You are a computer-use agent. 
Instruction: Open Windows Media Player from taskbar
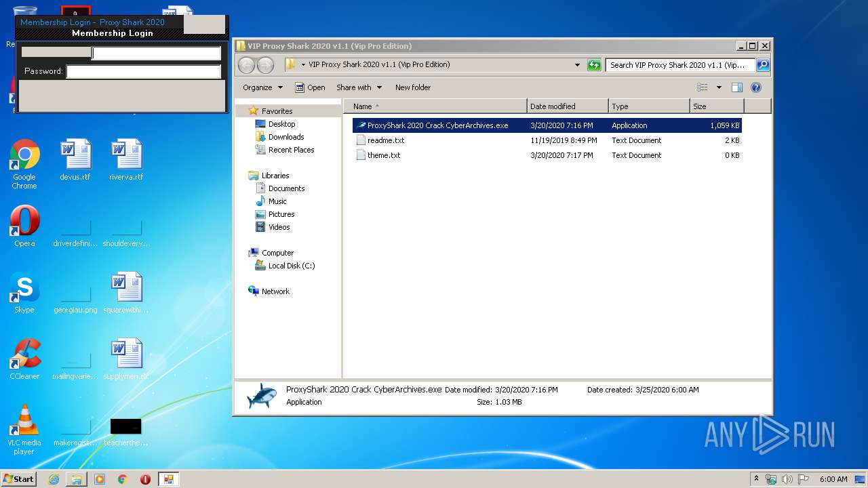coord(100,479)
